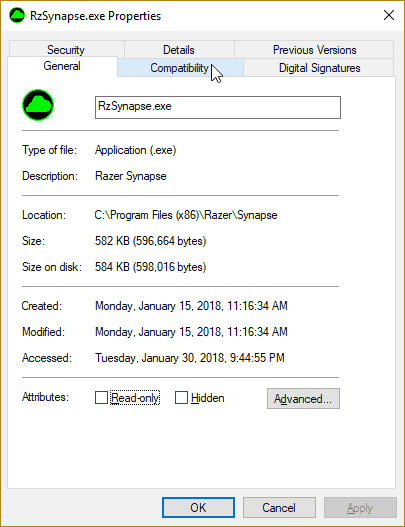Open the Details tab
This screenshot has height=527, width=405.
click(x=179, y=49)
